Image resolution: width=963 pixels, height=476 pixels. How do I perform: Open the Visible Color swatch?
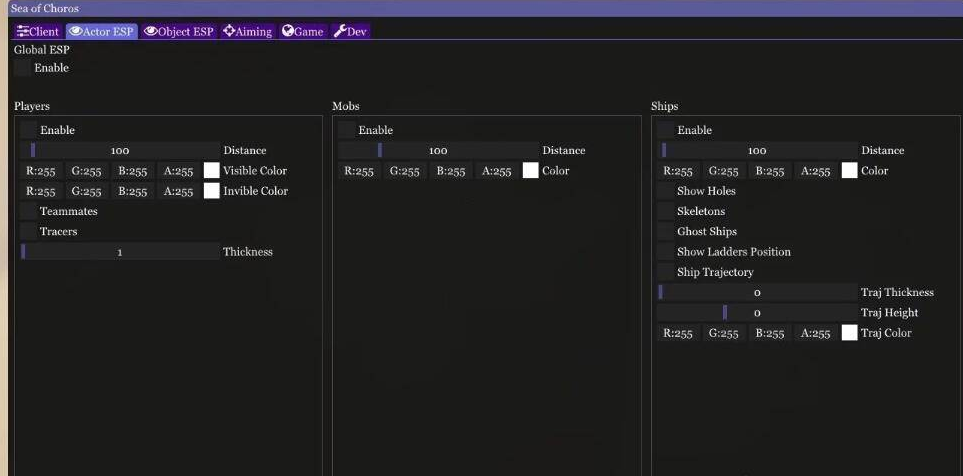[211, 171]
